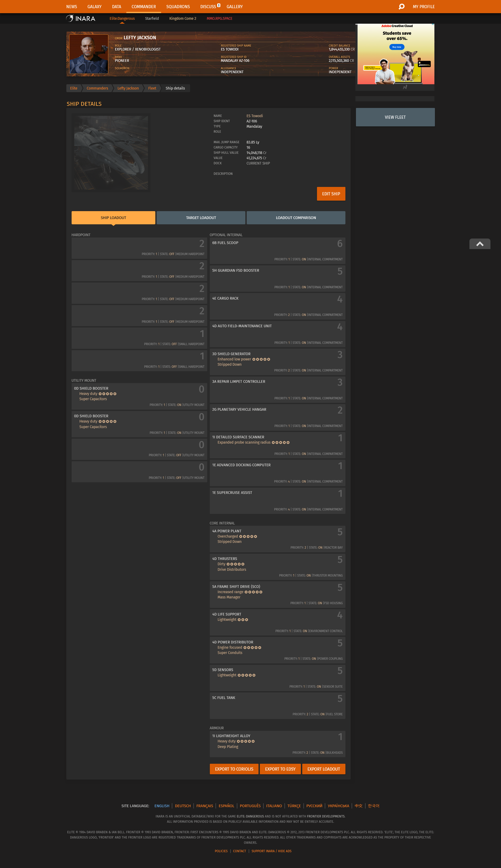Image resolution: width=501 pixels, height=868 pixels.
Task: Open the GALAXY menu
Action: click(x=94, y=7)
